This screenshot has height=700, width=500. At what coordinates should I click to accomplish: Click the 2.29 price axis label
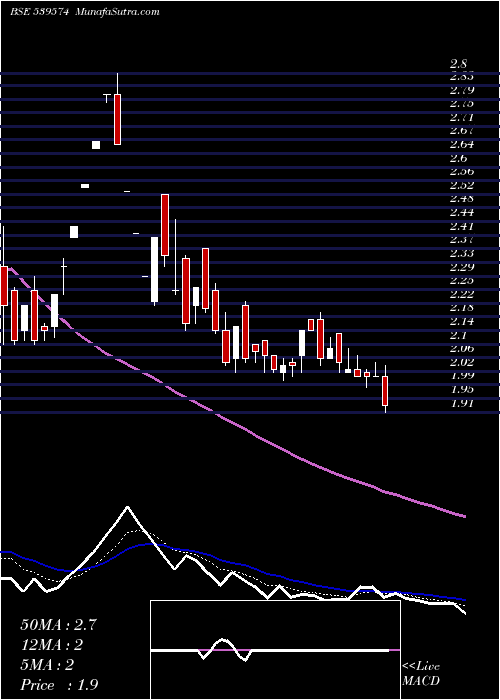[x=462, y=267]
